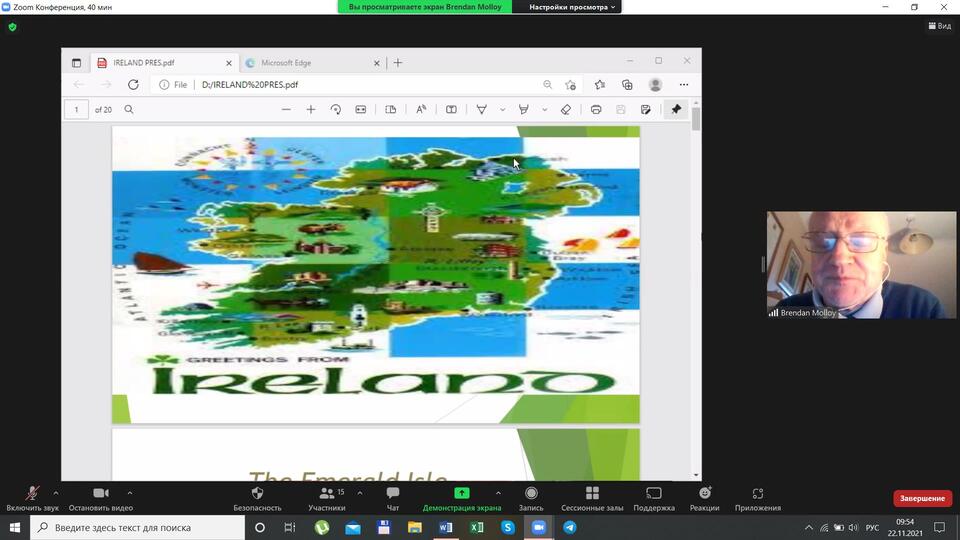Click Read aloud icon

coord(421,109)
